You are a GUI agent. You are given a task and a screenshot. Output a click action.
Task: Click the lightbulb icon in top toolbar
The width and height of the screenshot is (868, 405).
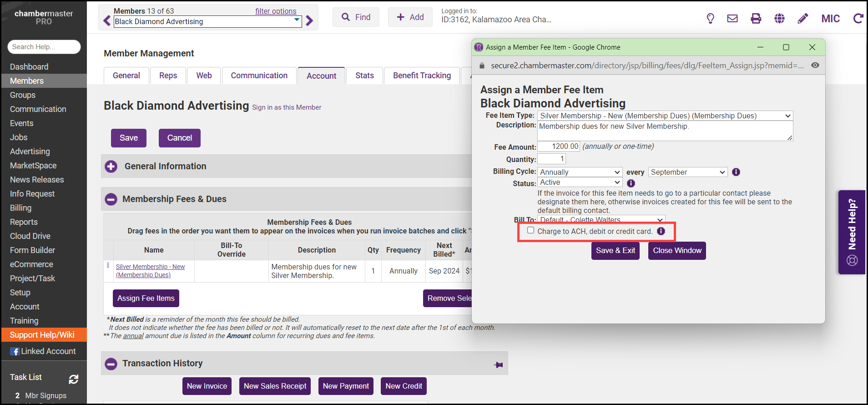tap(710, 19)
